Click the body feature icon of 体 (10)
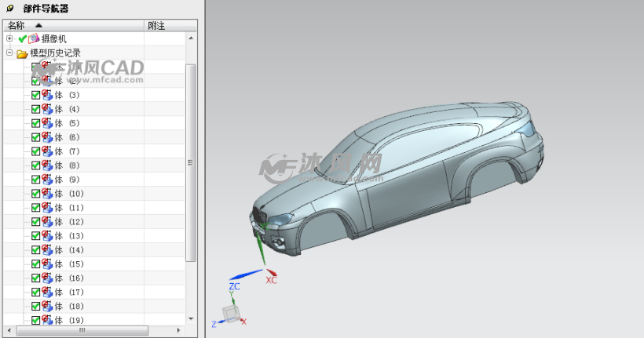This screenshot has height=338, width=644. 47,194
